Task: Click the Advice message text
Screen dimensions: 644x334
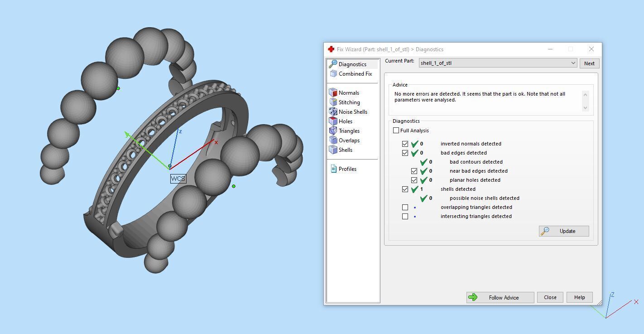Action: (x=480, y=97)
